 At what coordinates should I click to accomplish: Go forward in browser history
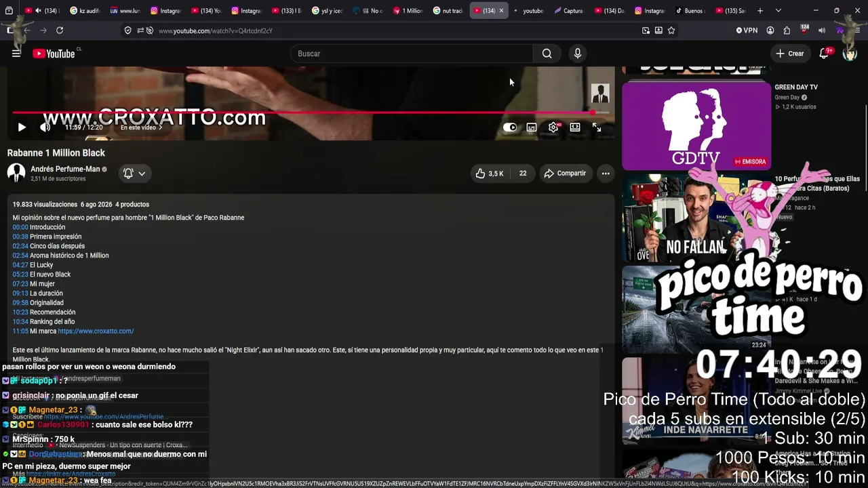[x=43, y=30]
